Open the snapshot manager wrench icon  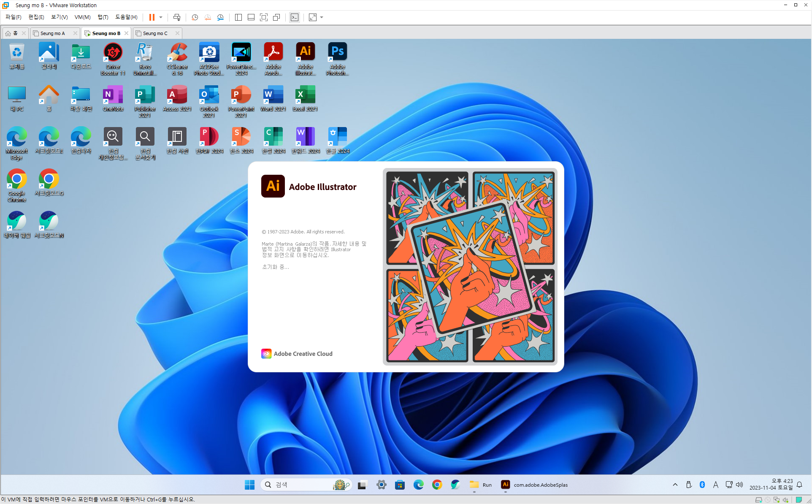coord(220,17)
